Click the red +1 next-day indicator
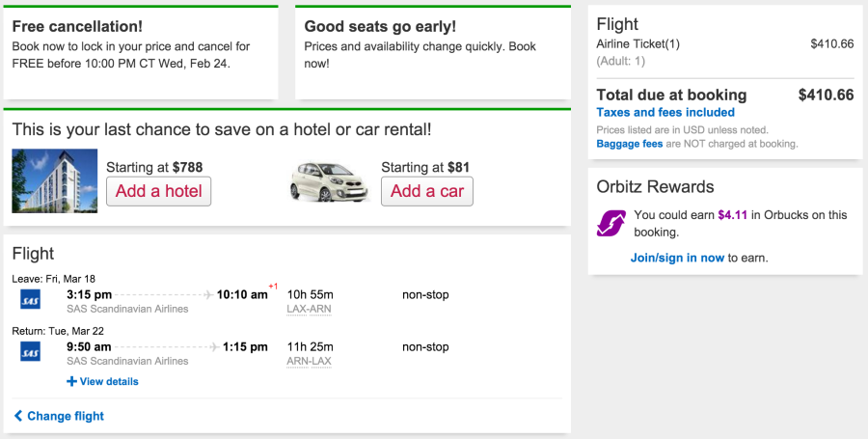 pyautogui.click(x=273, y=287)
